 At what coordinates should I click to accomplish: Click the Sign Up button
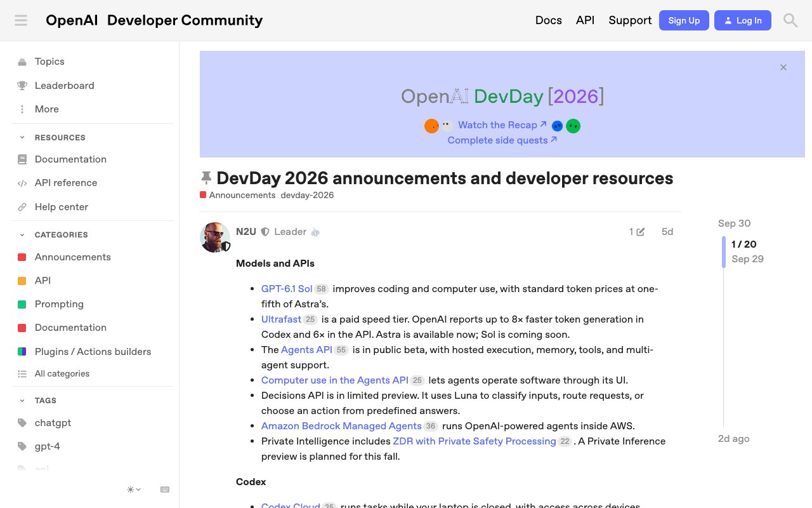(684, 20)
